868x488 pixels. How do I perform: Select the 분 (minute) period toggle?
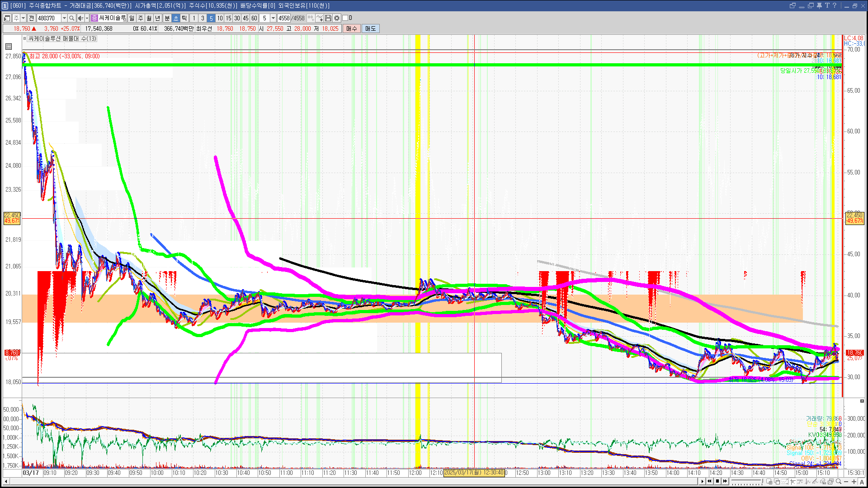point(167,18)
